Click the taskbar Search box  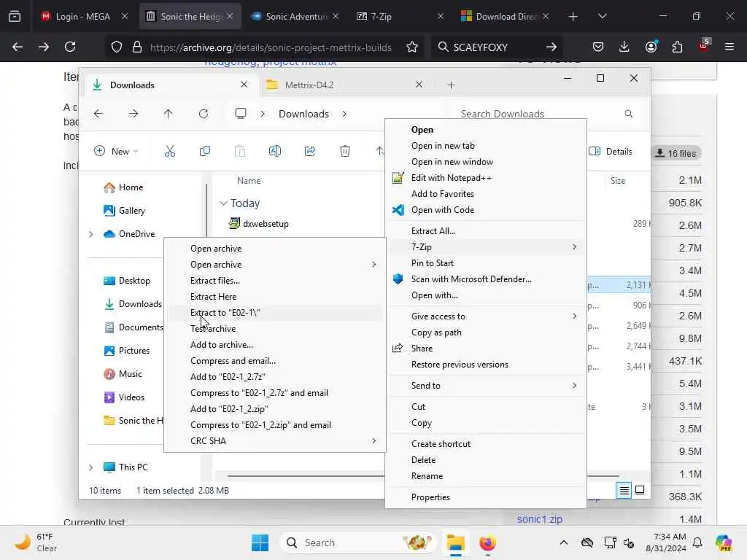point(357,542)
